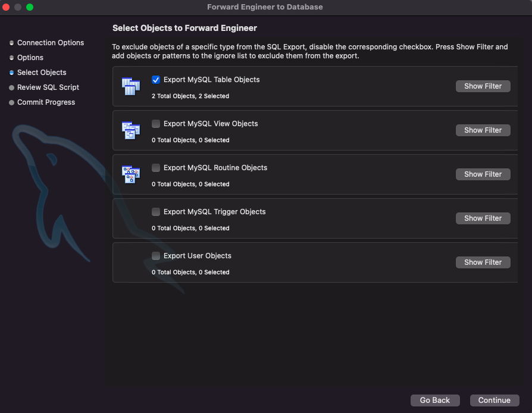Show Filter for MySQL Trigger Objects

pos(483,218)
